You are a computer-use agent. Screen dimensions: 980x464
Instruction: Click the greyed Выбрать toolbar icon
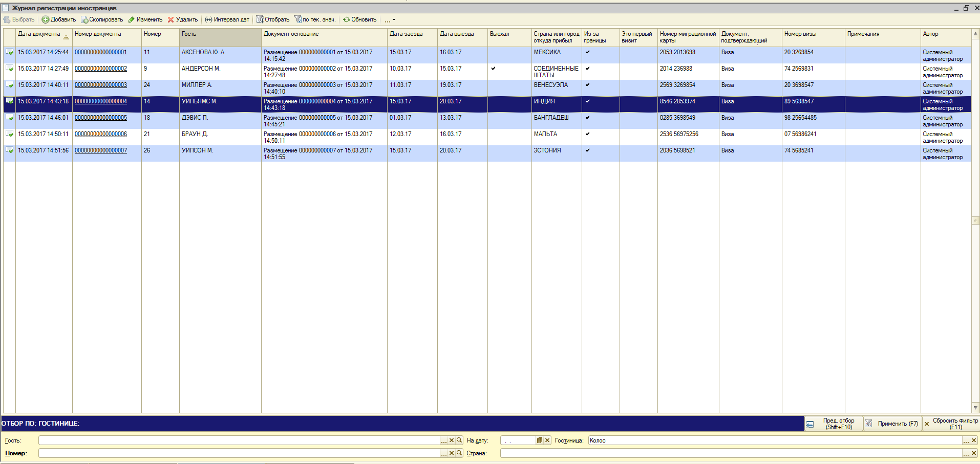coord(7,19)
